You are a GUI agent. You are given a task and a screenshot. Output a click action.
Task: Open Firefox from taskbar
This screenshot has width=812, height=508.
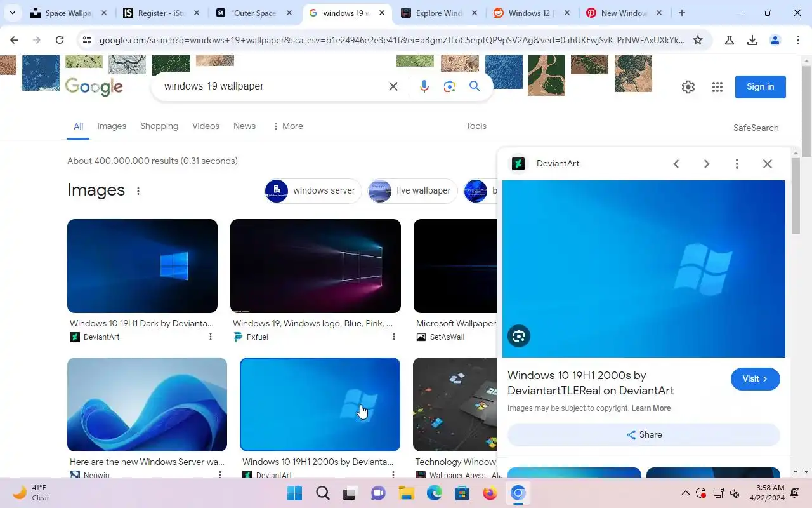(x=490, y=493)
